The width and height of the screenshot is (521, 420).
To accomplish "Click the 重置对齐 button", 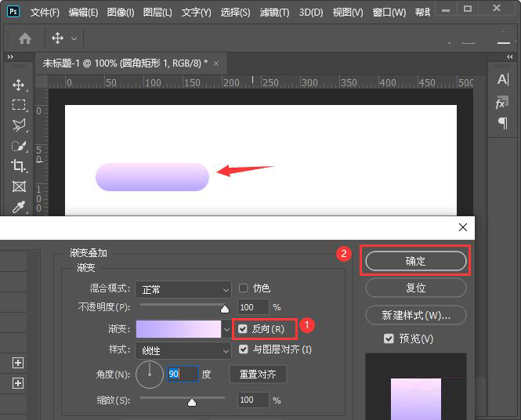I will coord(258,375).
